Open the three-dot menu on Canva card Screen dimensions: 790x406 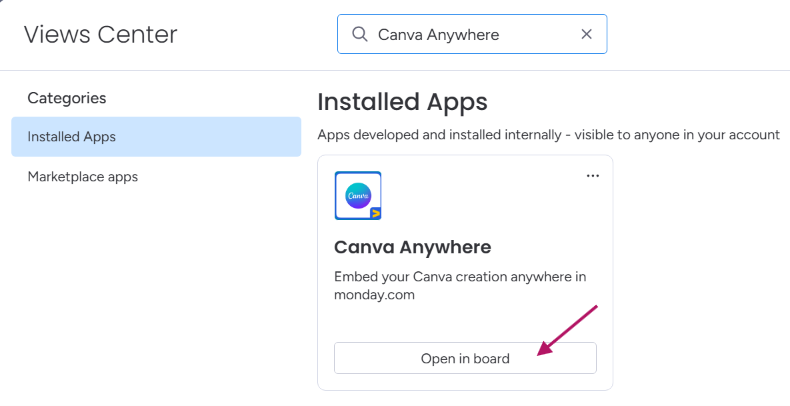tap(592, 176)
